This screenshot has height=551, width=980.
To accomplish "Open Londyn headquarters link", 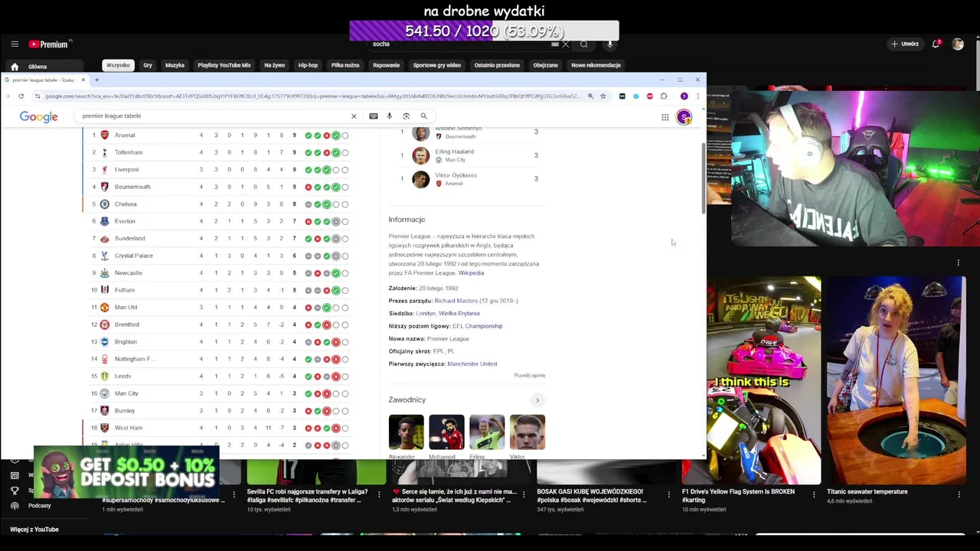I will 426,314.
